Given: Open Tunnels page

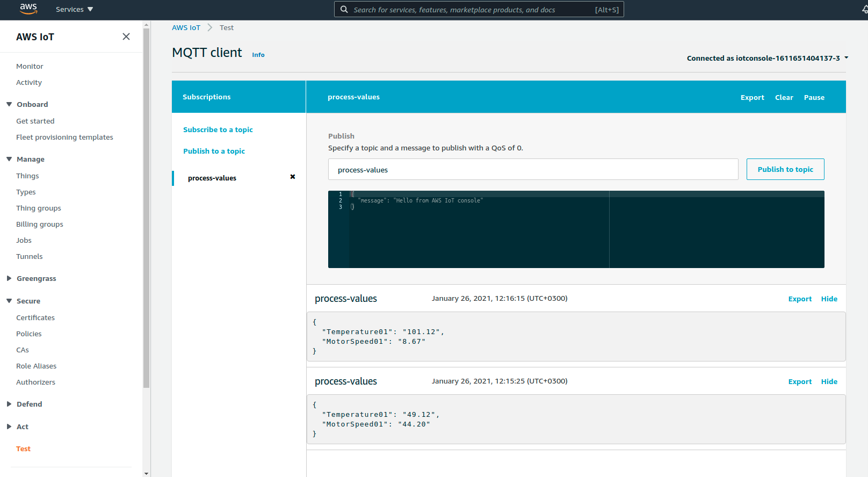Looking at the screenshot, I should [30, 256].
